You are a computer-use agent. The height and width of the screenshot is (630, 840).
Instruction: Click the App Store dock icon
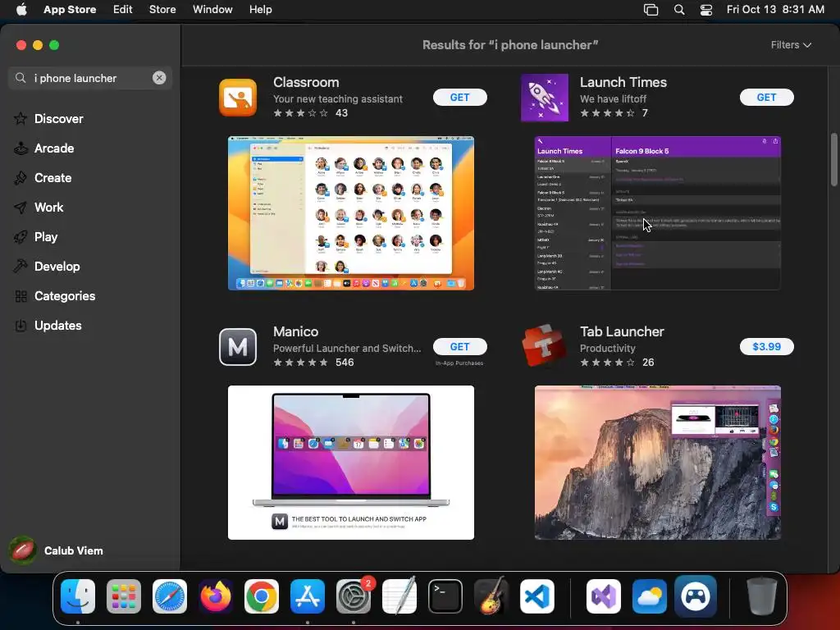[308, 596]
